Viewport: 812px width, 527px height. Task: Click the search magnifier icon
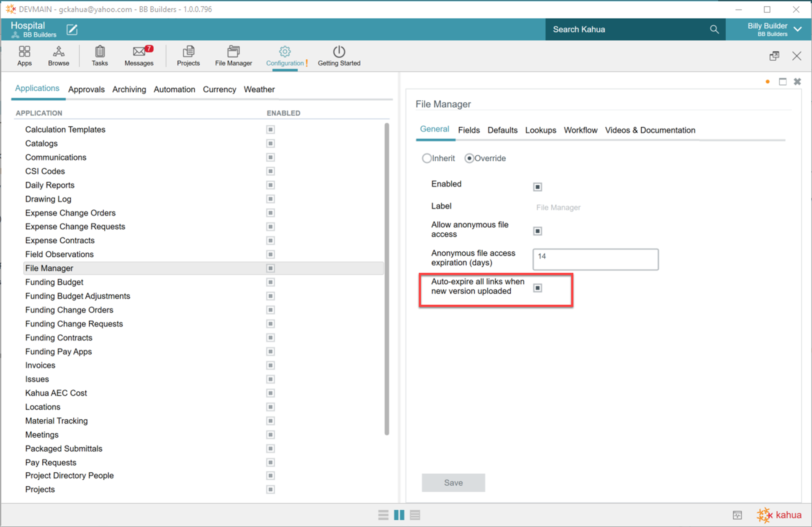click(714, 29)
